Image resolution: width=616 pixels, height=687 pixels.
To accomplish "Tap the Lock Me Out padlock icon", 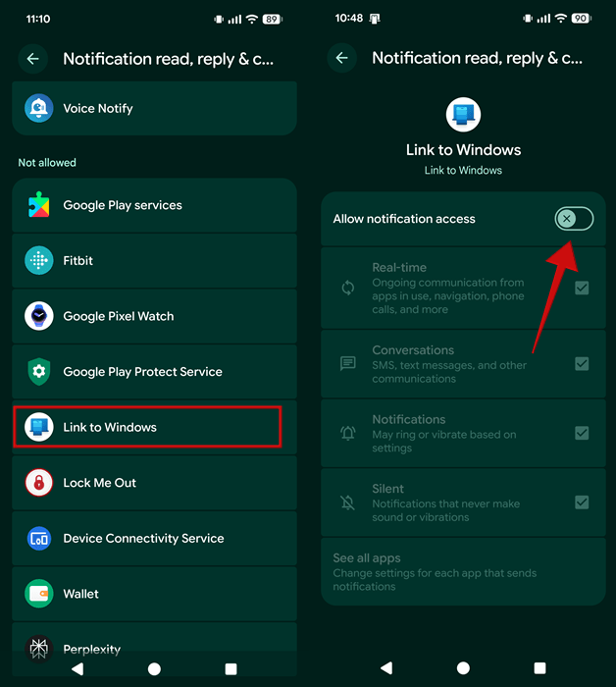I will pos(39,483).
